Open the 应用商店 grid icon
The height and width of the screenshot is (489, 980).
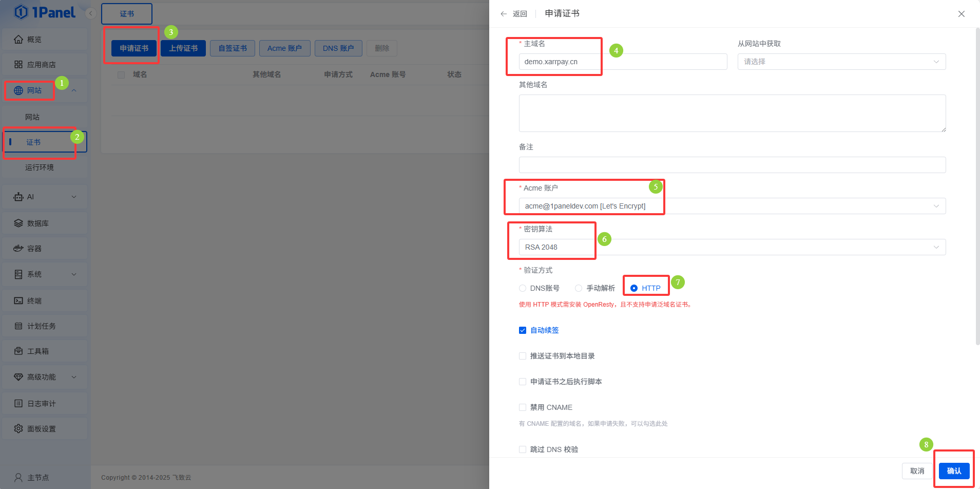click(x=18, y=65)
